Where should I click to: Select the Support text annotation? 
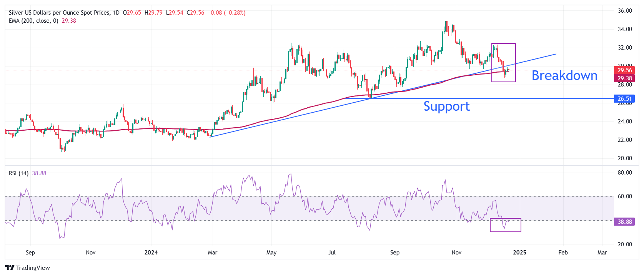coord(446,106)
